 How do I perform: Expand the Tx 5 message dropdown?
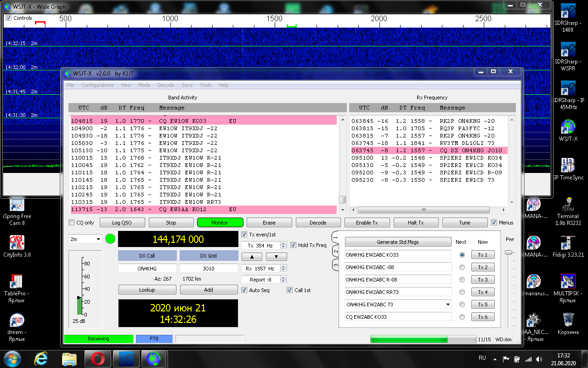[x=448, y=305]
